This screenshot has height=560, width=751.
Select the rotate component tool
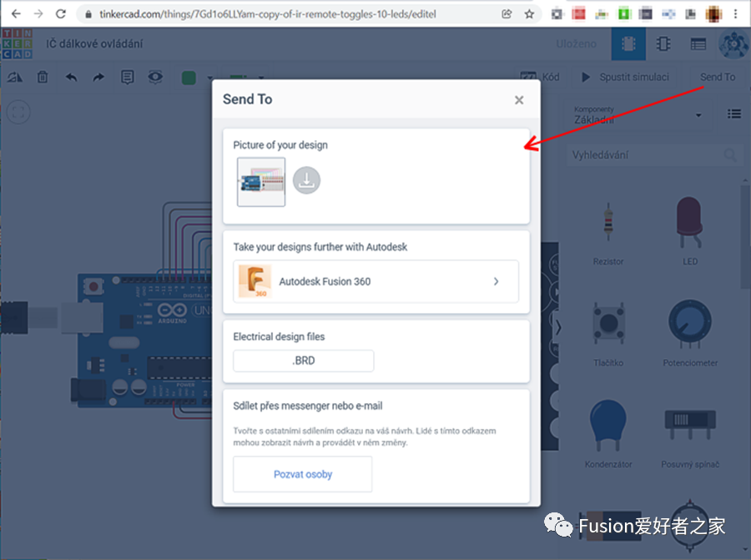14,77
